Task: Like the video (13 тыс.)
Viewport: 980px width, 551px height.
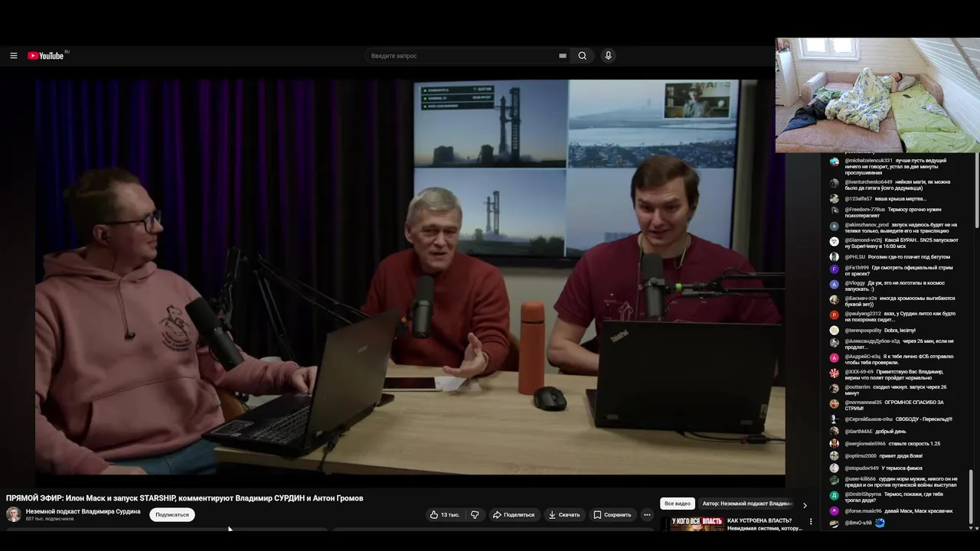Action: (x=445, y=515)
